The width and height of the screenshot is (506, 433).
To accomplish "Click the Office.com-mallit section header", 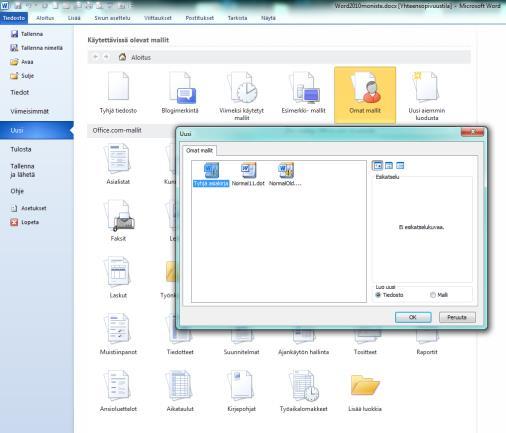I will click(117, 130).
